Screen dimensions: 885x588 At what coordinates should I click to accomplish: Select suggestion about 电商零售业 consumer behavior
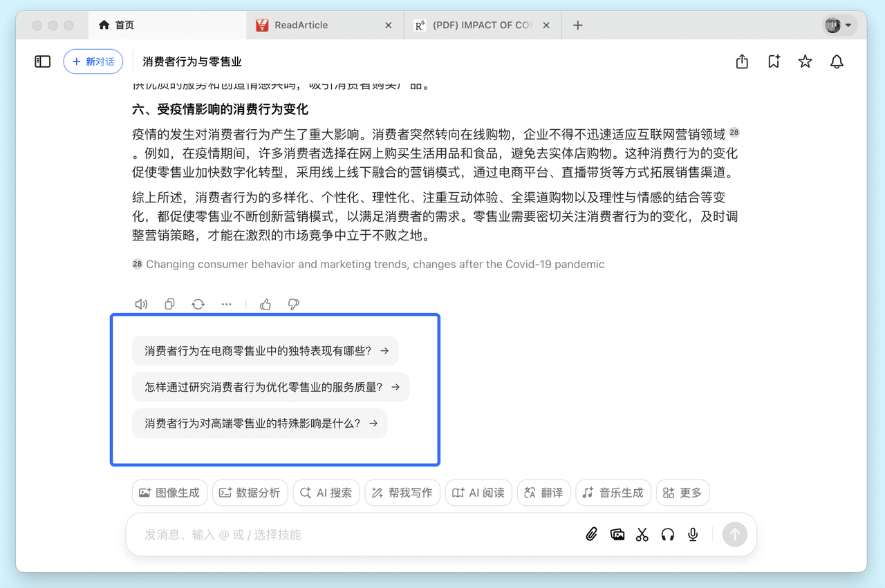coord(265,350)
